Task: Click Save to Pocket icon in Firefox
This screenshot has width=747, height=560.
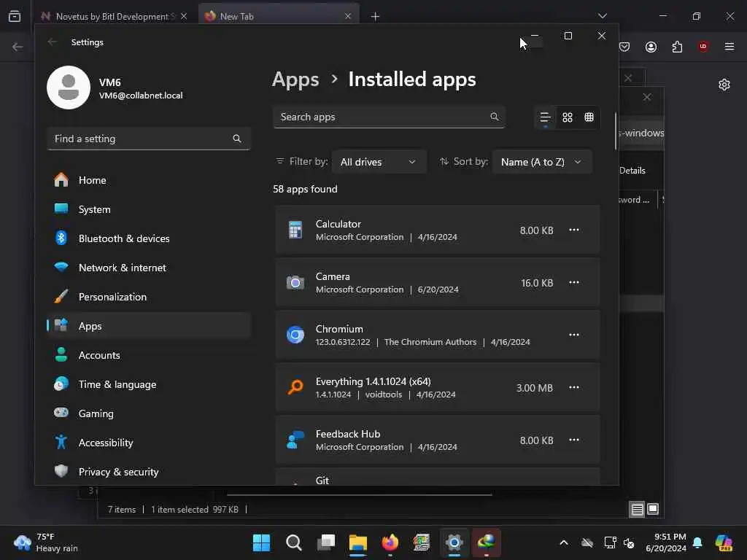Action: pyautogui.click(x=624, y=47)
